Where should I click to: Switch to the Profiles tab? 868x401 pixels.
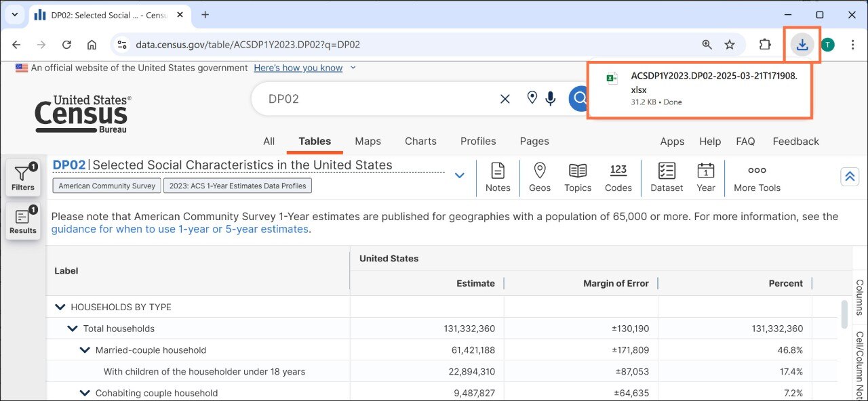(478, 142)
